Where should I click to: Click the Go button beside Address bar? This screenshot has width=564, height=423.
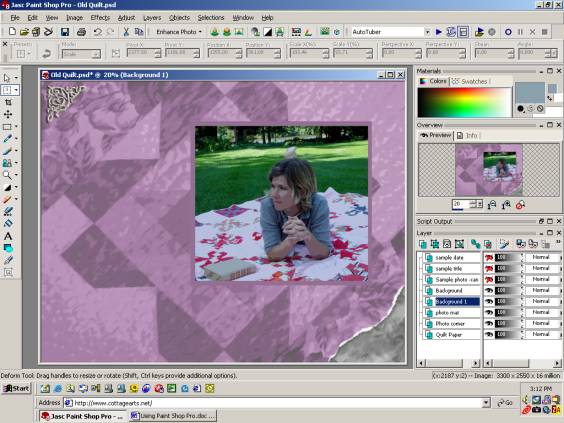(x=505, y=403)
